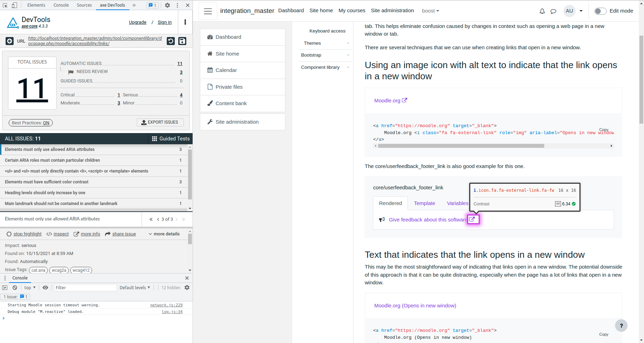Open boost theme dropdown

pyautogui.click(x=430, y=11)
